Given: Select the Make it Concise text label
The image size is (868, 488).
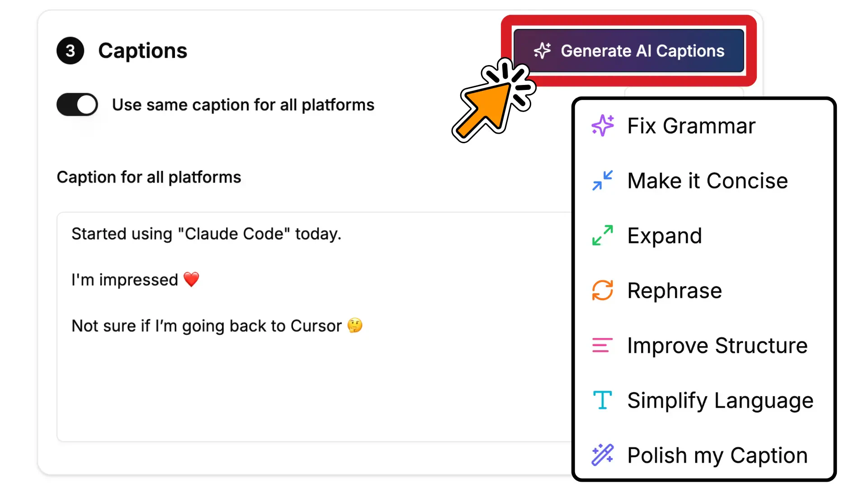Looking at the screenshot, I should pos(708,181).
